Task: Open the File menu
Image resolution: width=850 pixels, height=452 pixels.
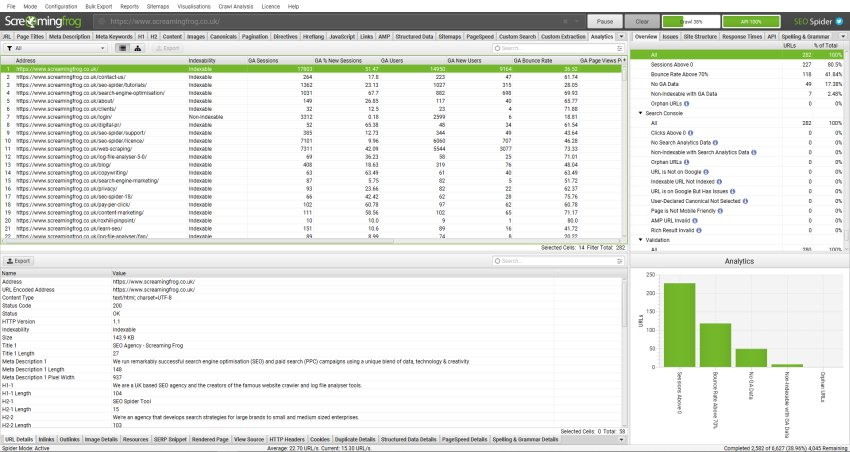Action: (x=11, y=7)
